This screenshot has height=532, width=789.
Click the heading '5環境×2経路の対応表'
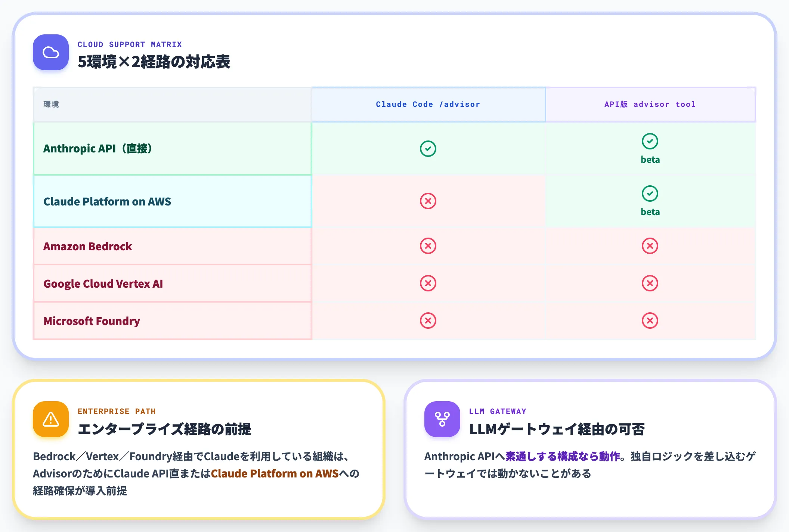click(154, 62)
